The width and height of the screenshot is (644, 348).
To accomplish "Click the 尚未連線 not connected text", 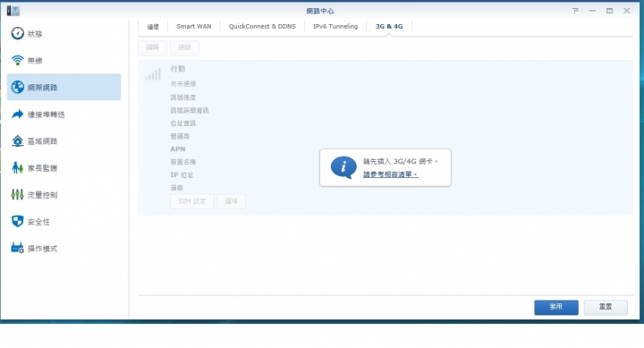I will coord(183,84).
